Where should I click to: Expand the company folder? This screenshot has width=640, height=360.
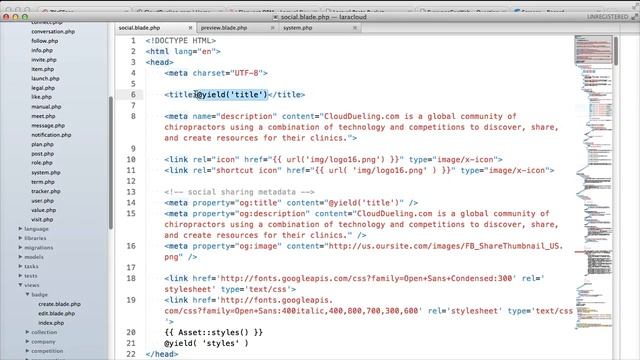click(x=27, y=341)
